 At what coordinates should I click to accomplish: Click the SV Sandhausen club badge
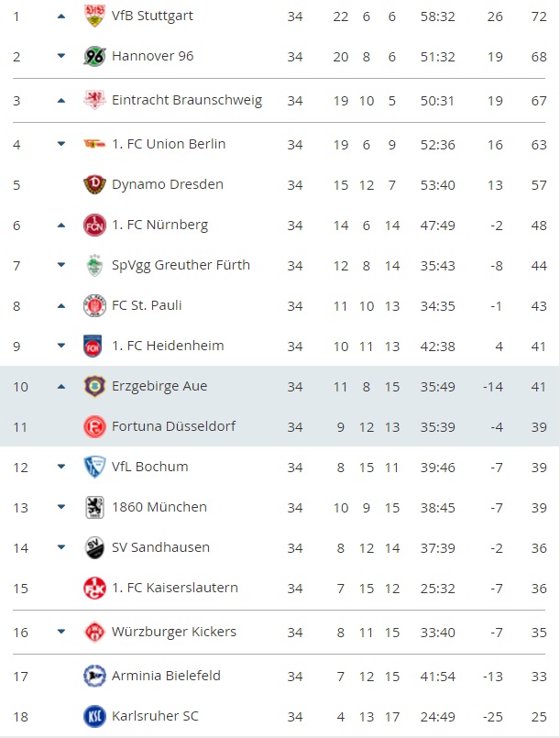94,547
